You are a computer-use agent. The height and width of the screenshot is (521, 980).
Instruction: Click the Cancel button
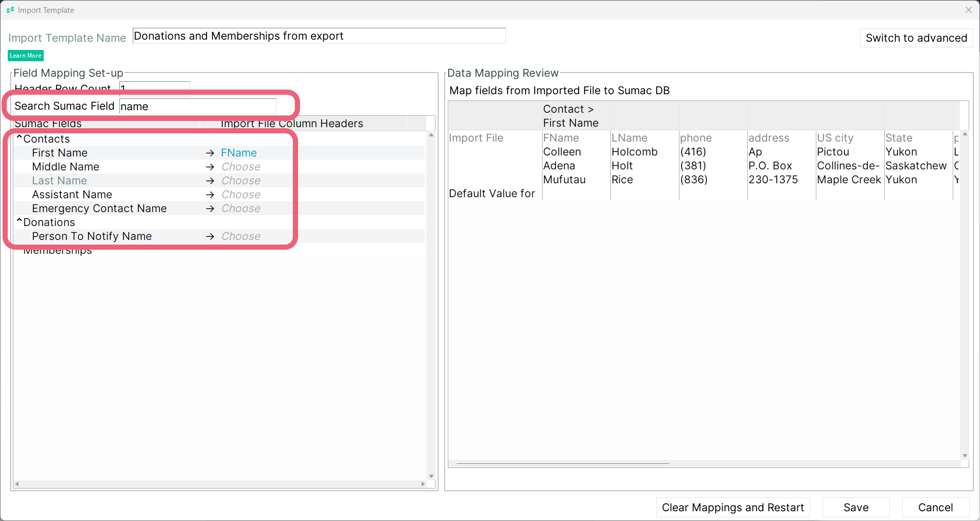[x=936, y=508]
